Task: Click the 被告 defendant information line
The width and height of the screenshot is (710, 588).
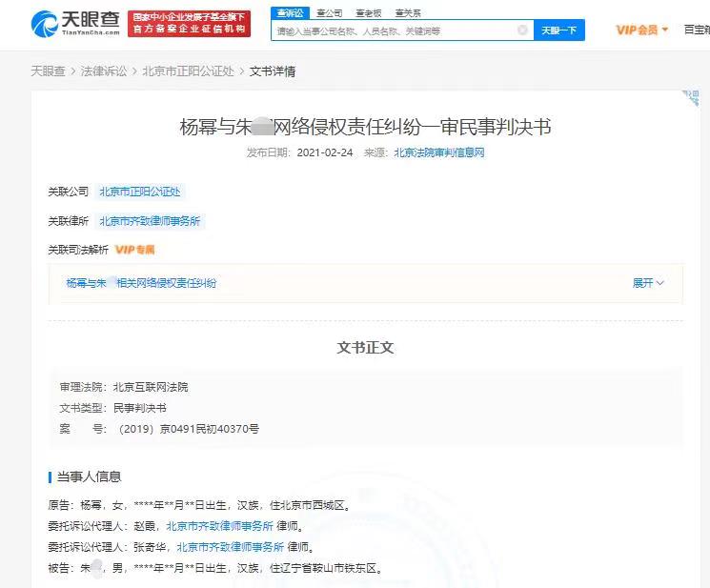Action: tap(215, 568)
